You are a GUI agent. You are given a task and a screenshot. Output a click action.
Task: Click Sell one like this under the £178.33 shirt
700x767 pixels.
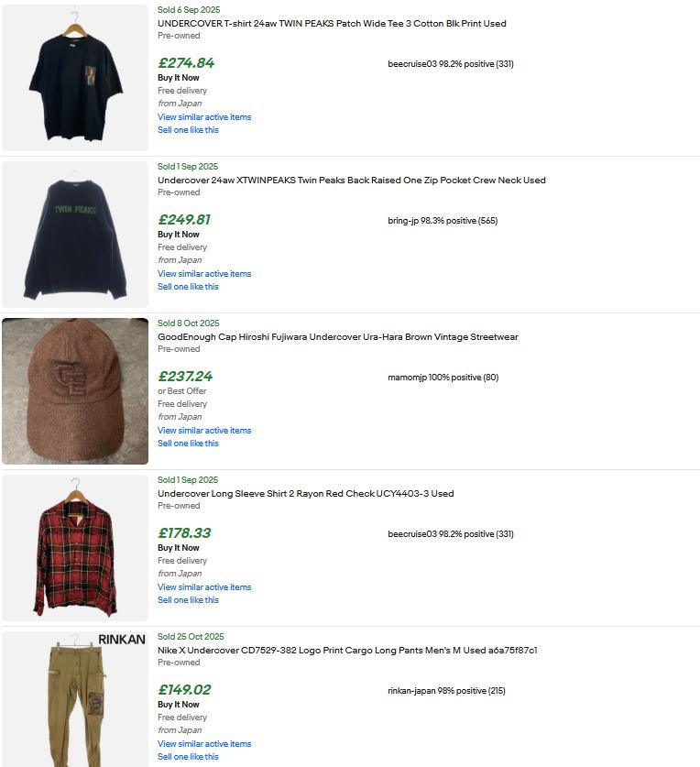pyautogui.click(x=188, y=599)
